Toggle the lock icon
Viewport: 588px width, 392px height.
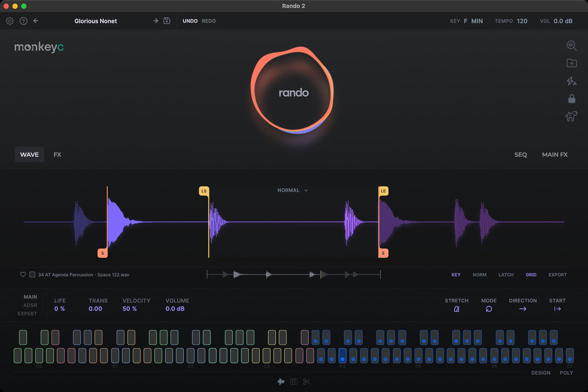point(571,98)
